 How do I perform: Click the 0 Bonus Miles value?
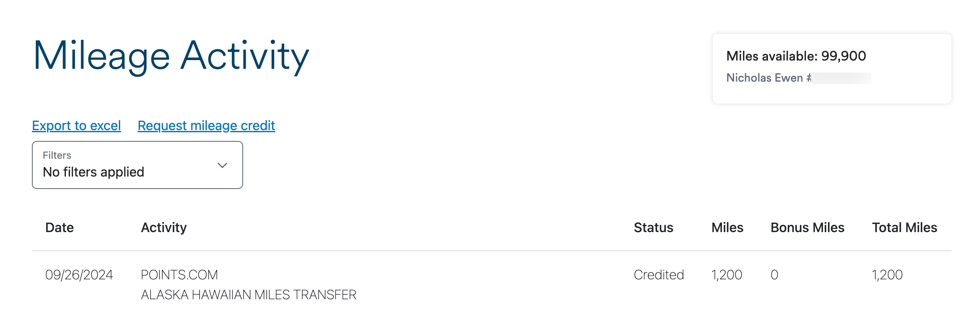[x=775, y=275]
